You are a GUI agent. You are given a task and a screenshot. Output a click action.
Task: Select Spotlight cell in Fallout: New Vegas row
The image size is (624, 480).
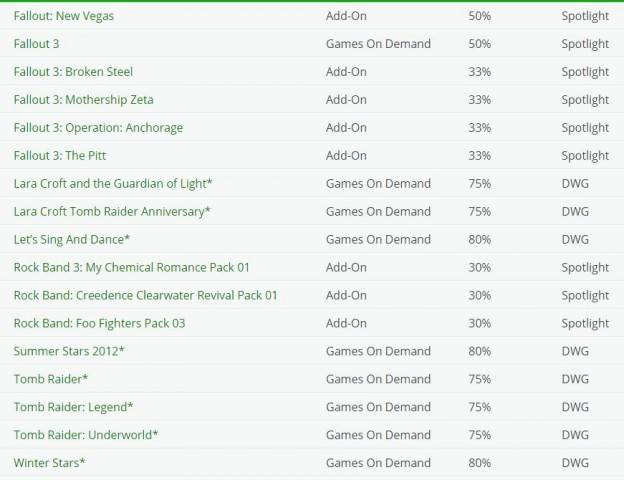click(x=585, y=16)
